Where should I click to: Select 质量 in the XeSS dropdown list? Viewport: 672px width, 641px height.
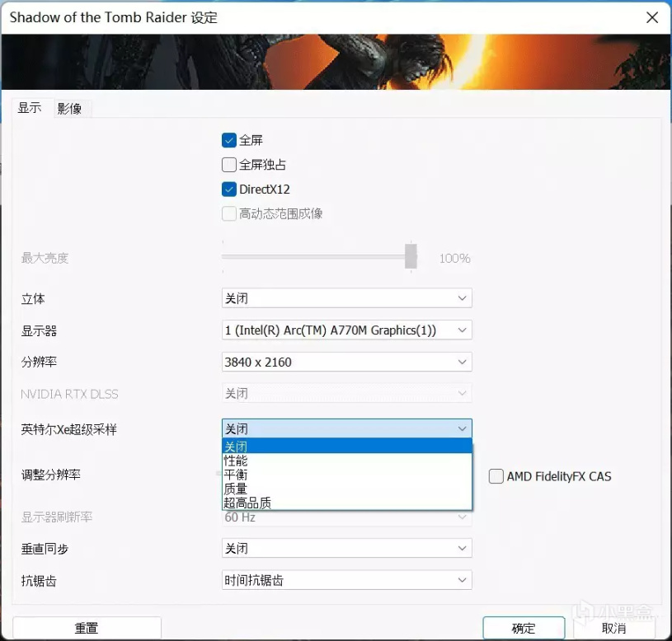point(346,489)
